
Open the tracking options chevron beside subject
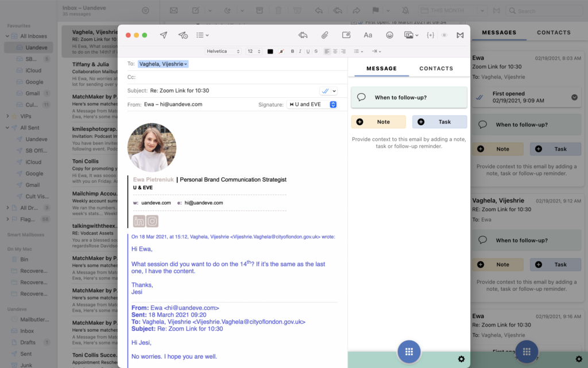pos(334,91)
